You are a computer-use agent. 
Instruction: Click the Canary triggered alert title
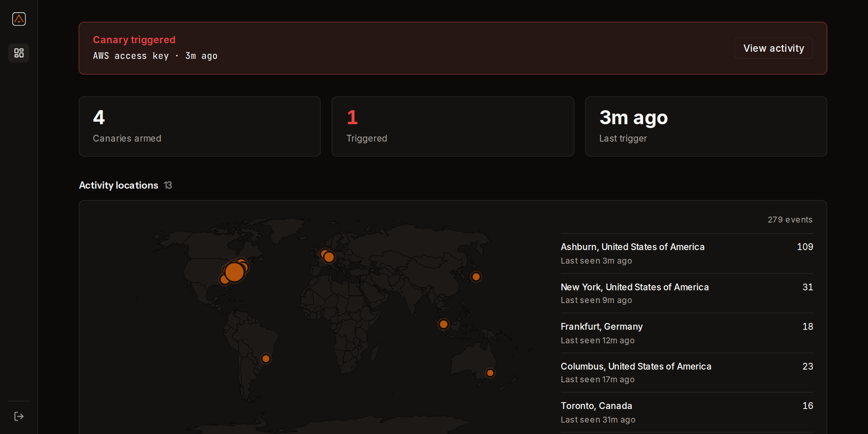(134, 40)
